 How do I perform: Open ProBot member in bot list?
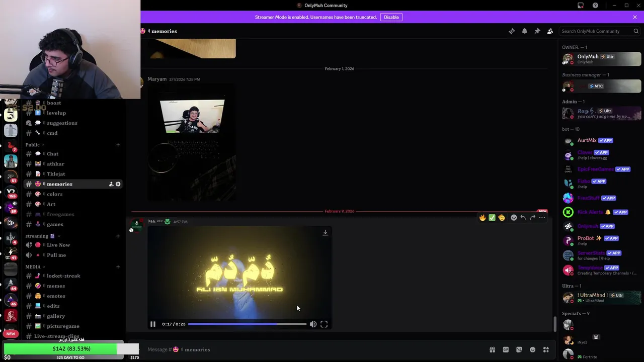[x=602, y=240]
